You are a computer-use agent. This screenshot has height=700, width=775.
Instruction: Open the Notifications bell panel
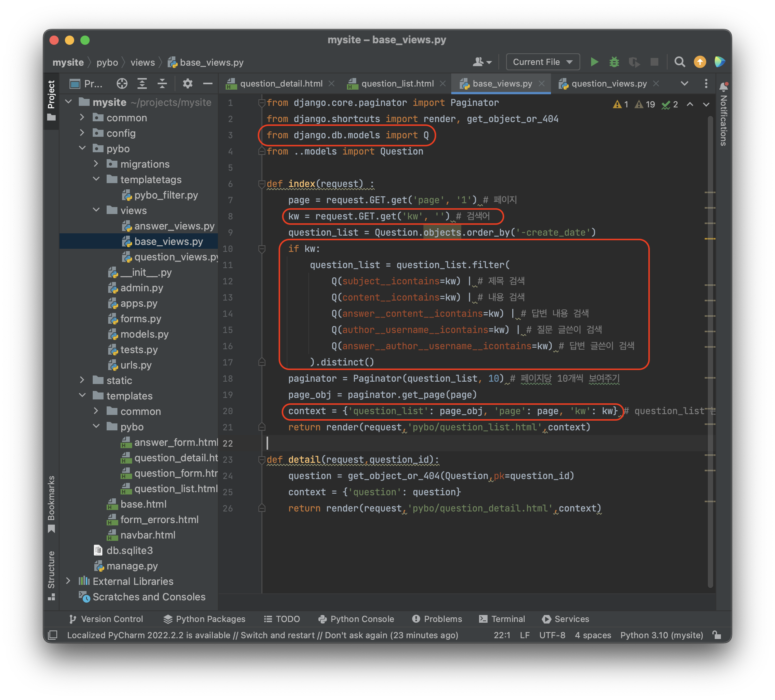tap(723, 87)
